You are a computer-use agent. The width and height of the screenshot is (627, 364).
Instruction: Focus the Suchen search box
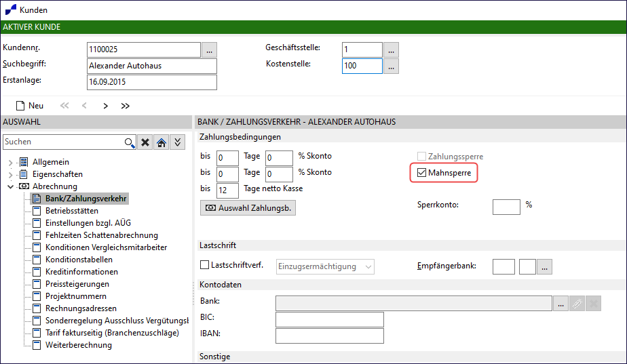coord(64,142)
